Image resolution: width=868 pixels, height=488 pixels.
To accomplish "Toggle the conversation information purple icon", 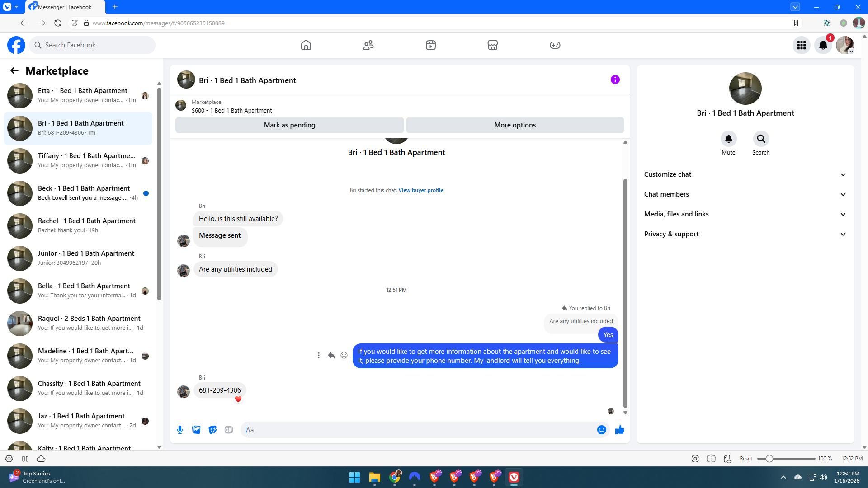I will (615, 80).
